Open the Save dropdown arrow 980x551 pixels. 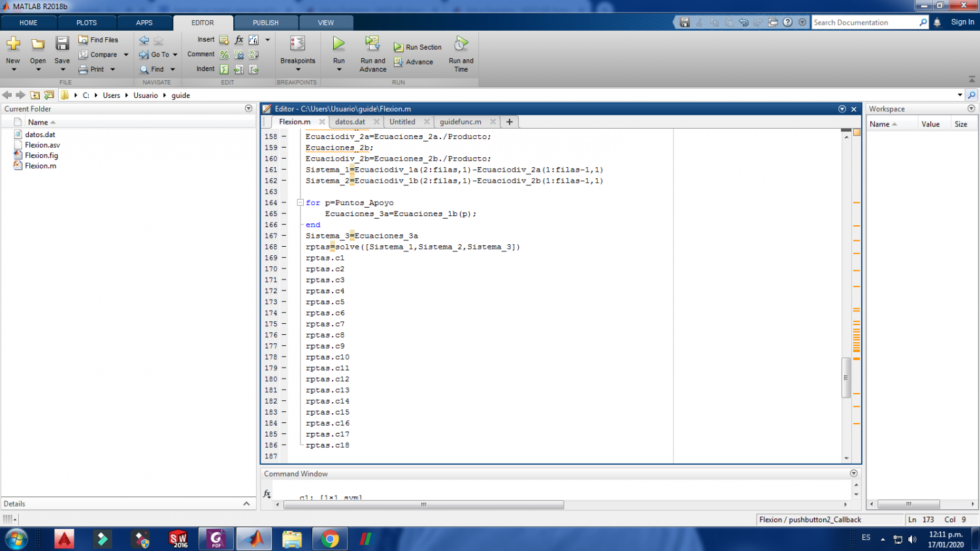point(62,69)
